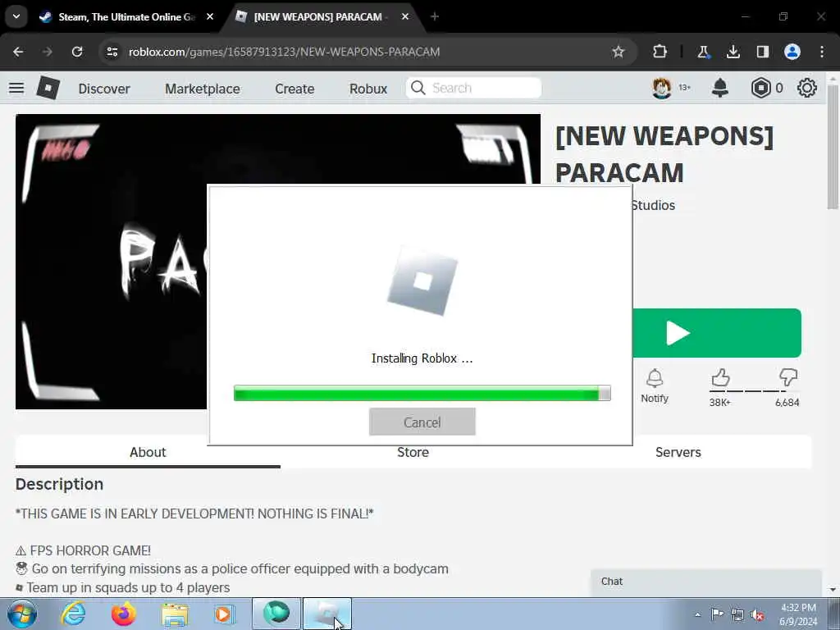Launch Firefox from taskbar
The image size is (840, 630).
[x=124, y=614]
